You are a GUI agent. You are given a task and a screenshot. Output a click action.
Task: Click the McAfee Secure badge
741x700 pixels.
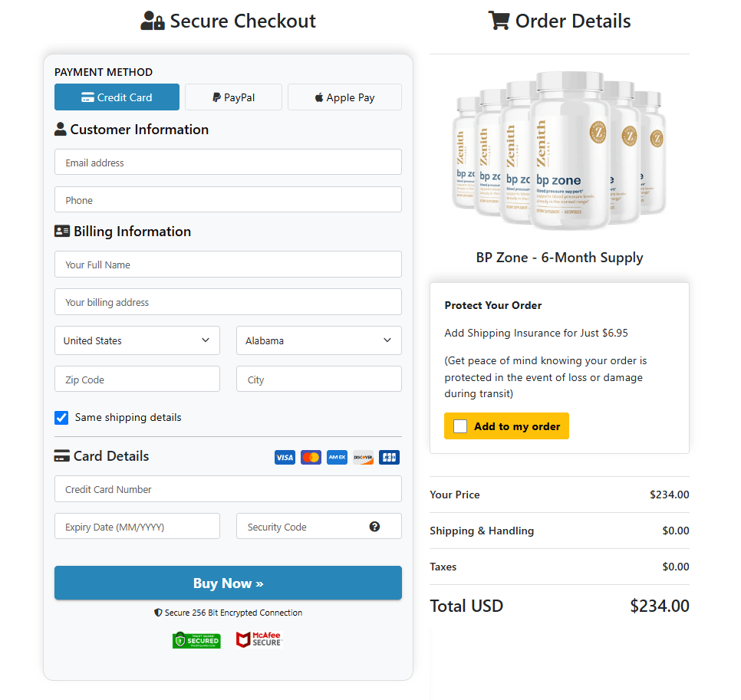tap(259, 639)
